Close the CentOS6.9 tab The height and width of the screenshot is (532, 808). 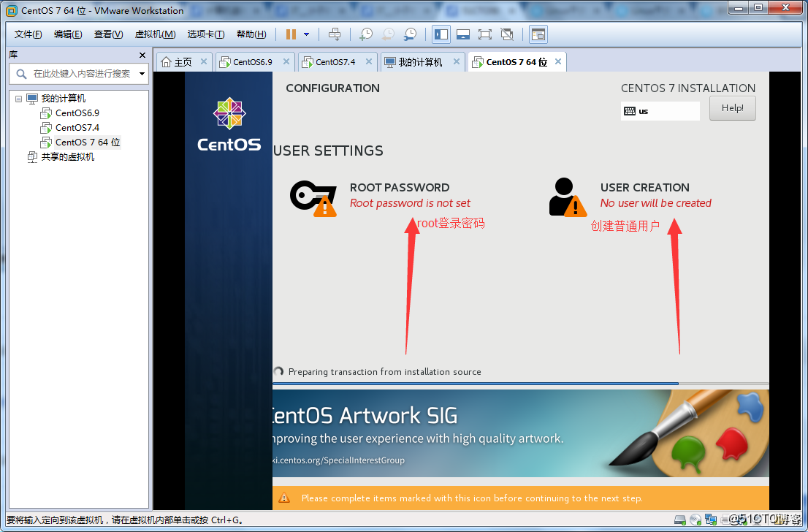pos(286,61)
